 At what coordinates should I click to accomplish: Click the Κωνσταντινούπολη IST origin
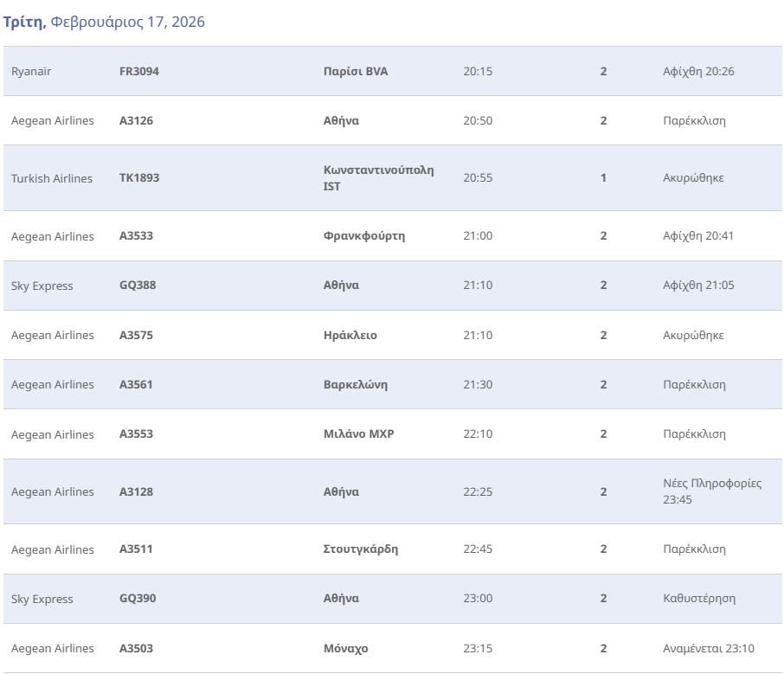378,178
